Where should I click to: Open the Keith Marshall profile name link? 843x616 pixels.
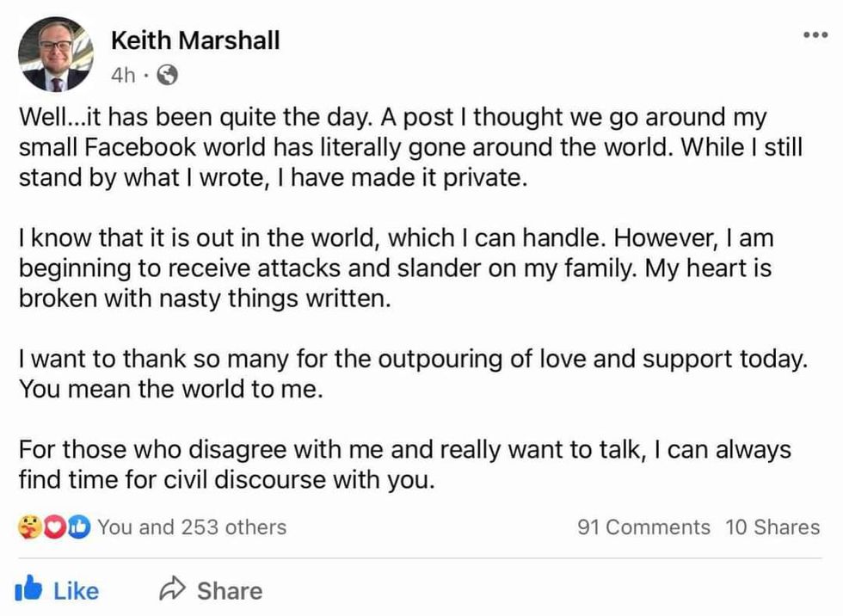(195, 40)
